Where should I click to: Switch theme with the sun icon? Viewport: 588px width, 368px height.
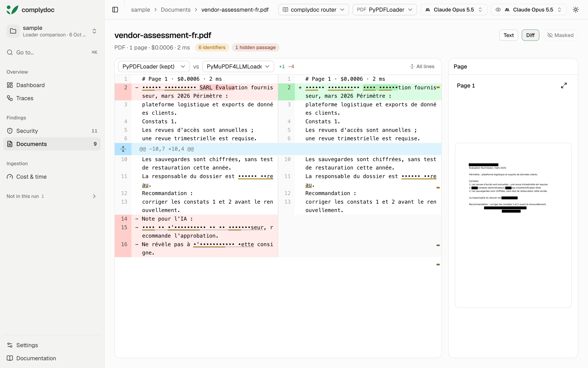click(576, 10)
